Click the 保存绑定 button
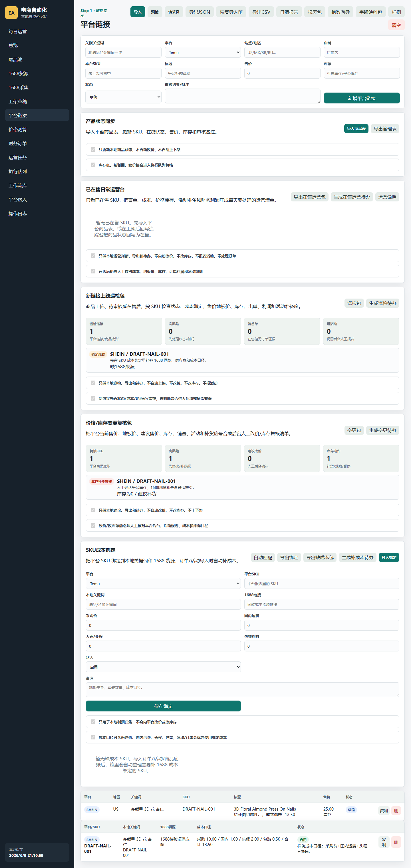The height and width of the screenshot is (868, 411). (163, 706)
